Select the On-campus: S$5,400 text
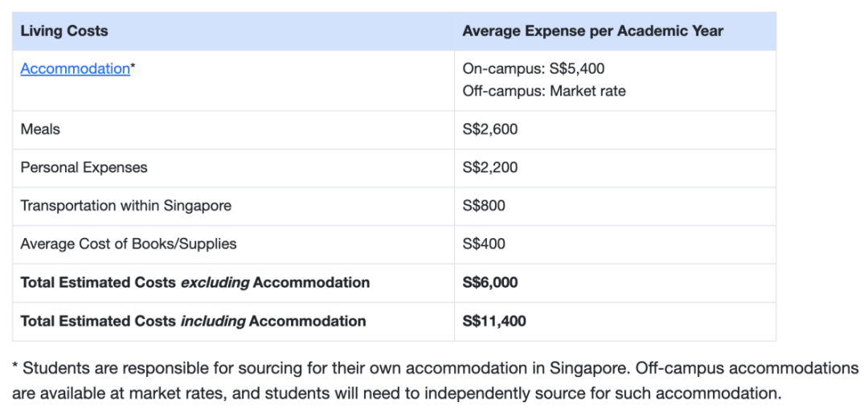 tap(534, 68)
